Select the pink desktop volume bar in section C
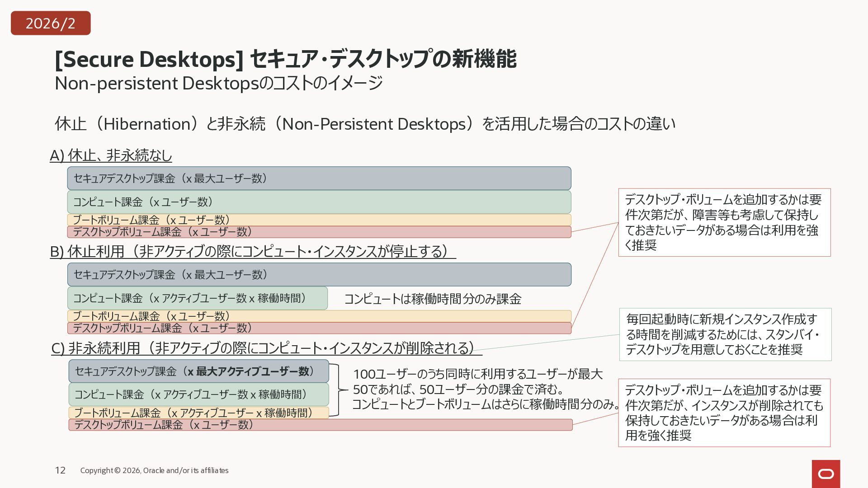Viewport: 868px width, 488px height. point(320,425)
